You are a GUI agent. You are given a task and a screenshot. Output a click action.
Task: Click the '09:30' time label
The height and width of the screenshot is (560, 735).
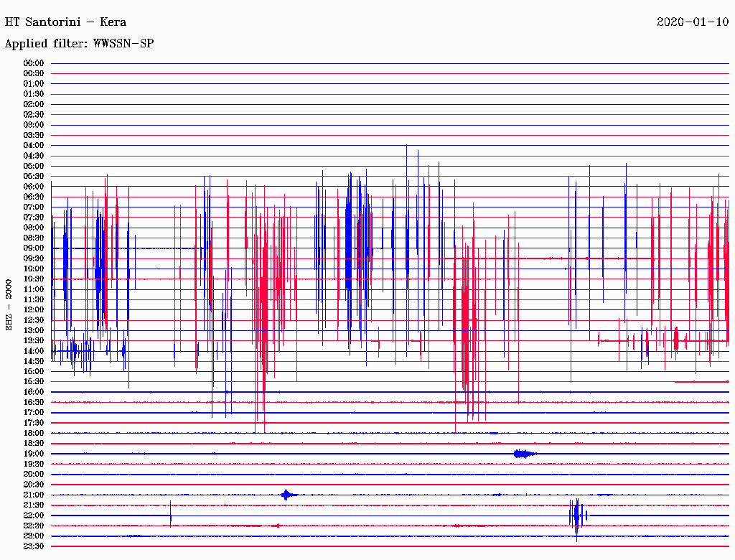pyautogui.click(x=34, y=258)
